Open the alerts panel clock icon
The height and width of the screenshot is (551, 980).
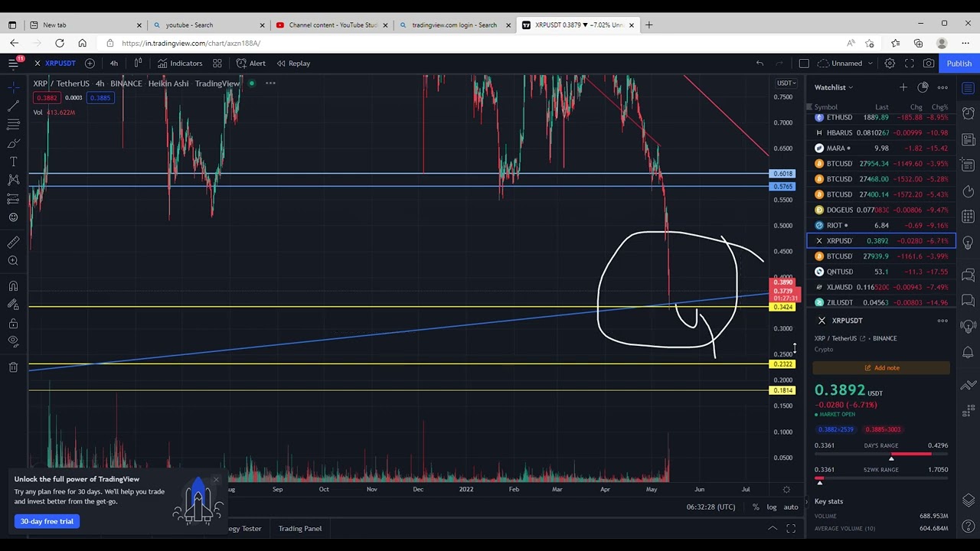click(969, 114)
